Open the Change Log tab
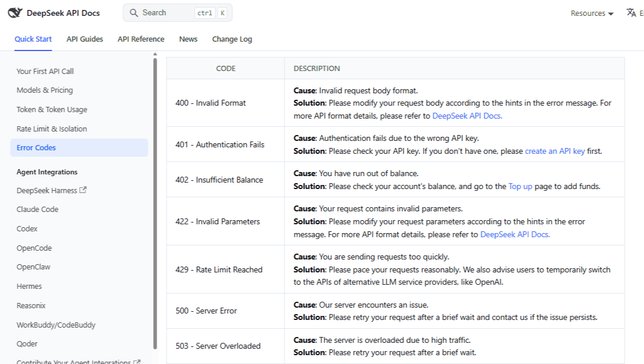Viewport: 644px width, 364px height. point(232,39)
